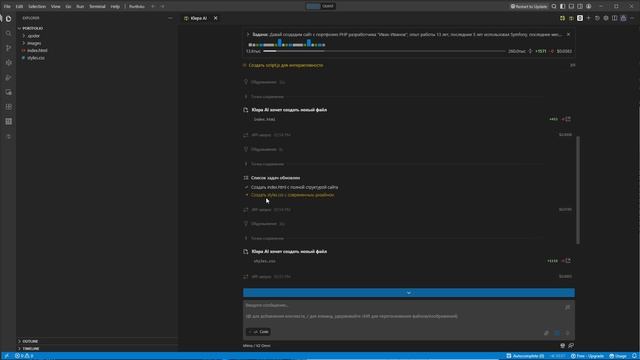Click Autocomplete in status bar
The image size is (640, 360).
(525, 356)
